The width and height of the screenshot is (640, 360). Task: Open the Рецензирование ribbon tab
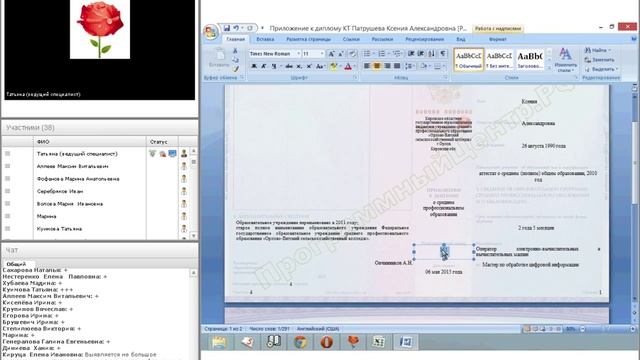(x=424, y=39)
